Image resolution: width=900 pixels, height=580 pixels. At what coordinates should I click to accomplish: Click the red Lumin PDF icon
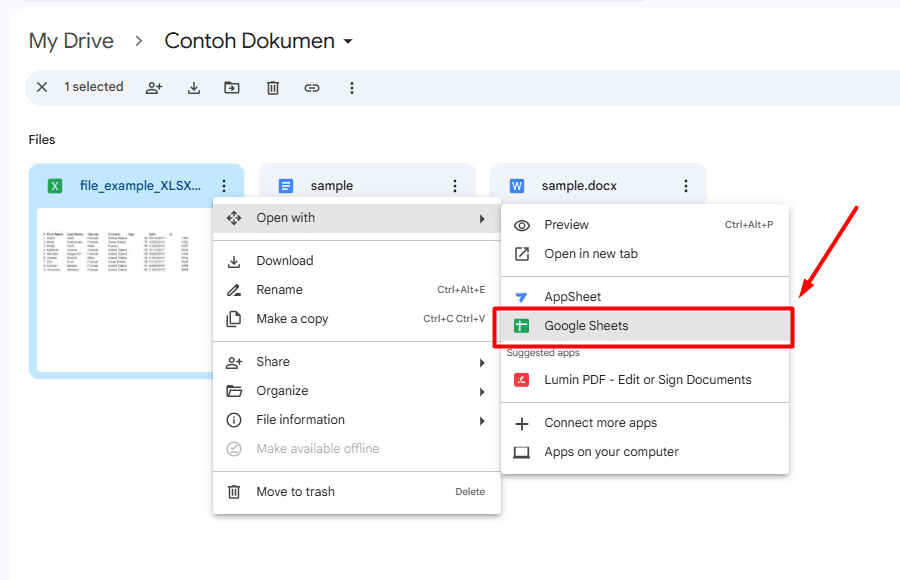(x=521, y=380)
